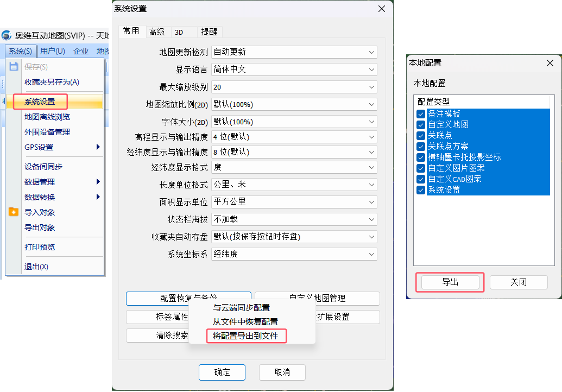Choose 外围设备管理 menu item
The width and height of the screenshot is (562, 392).
(x=54, y=132)
